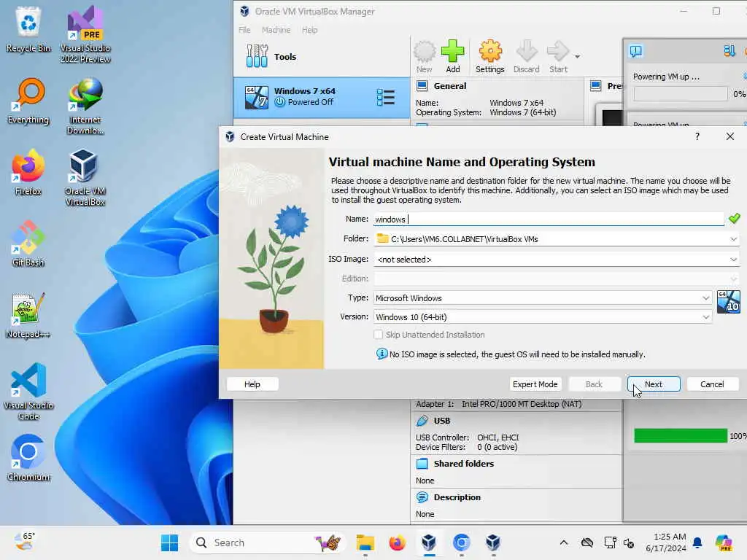Open Internet Download Manager shortcut
This screenshot has height=560, width=747.
click(x=85, y=106)
